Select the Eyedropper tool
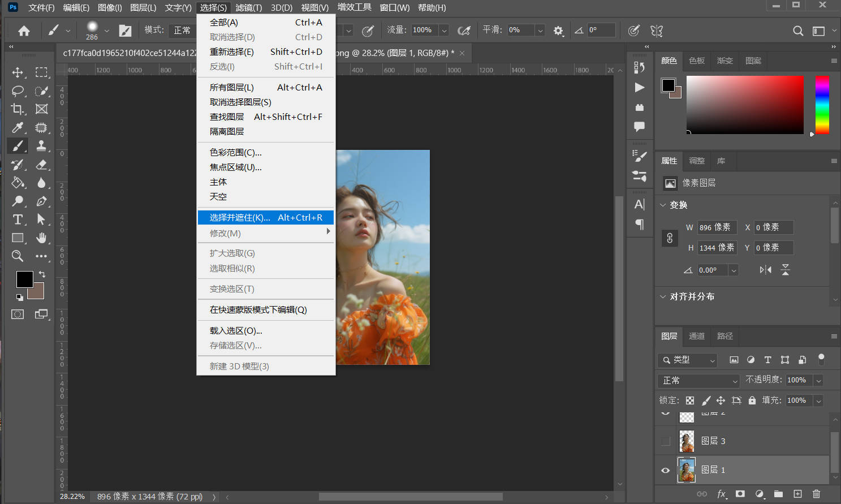 18,128
